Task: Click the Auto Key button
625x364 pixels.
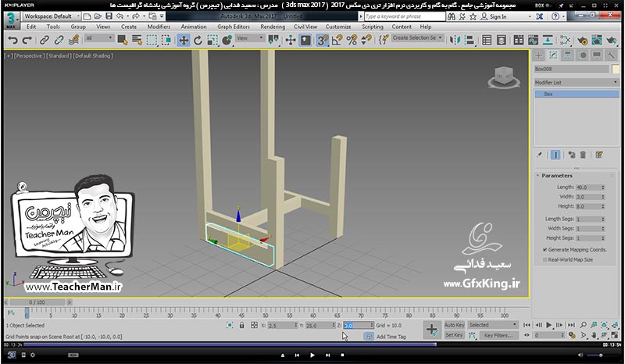Action: point(455,325)
